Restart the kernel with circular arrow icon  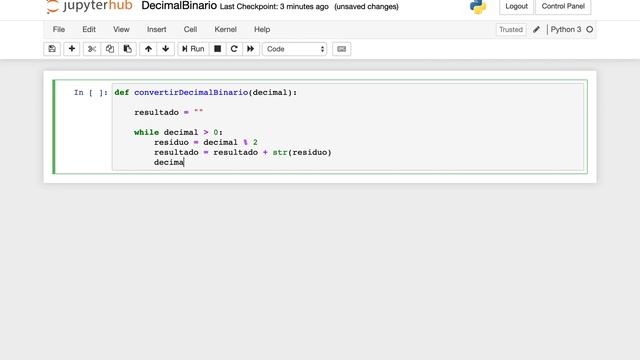click(234, 49)
